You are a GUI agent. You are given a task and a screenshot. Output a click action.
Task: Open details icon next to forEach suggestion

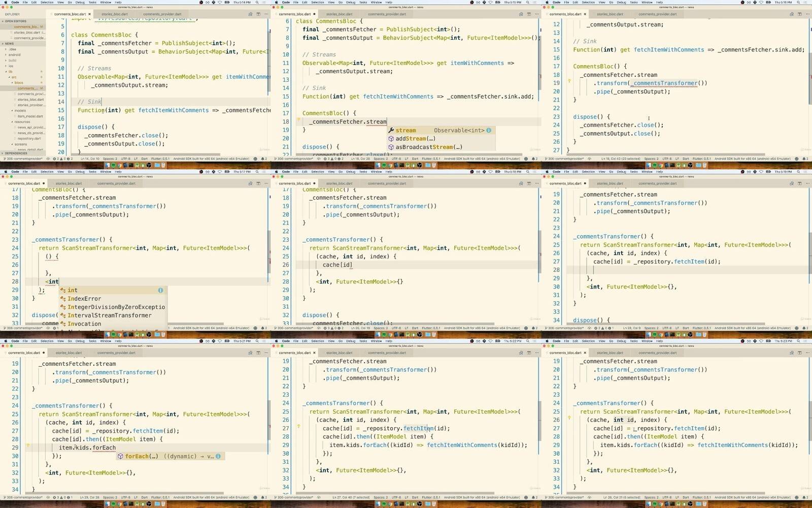point(218,456)
